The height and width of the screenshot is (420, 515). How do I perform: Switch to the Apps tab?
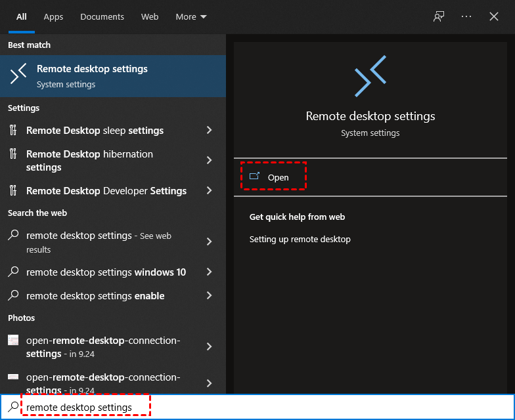pos(53,16)
